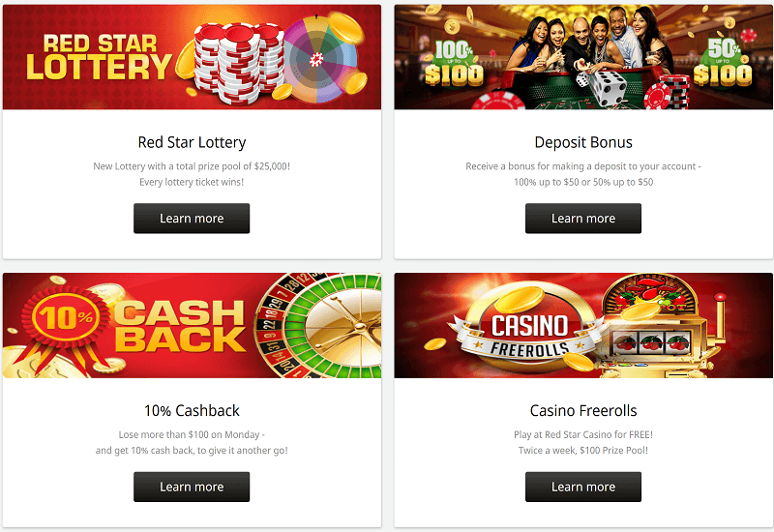Click the Red Star Lottery heading

(192, 142)
